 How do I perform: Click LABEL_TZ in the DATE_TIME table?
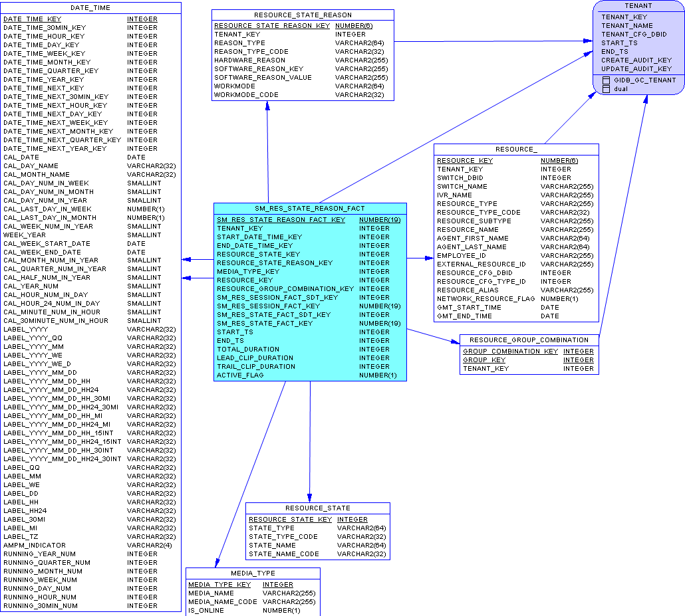pos(21,536)
